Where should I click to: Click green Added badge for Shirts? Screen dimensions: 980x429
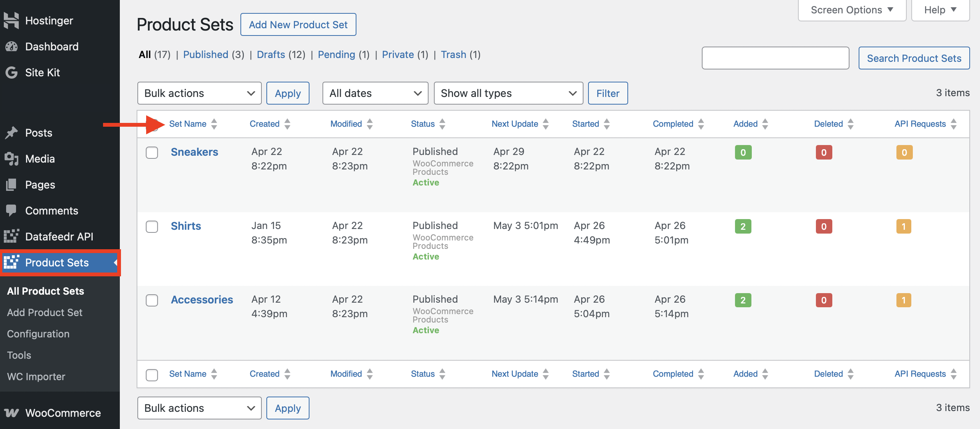(x=743, y=226)
